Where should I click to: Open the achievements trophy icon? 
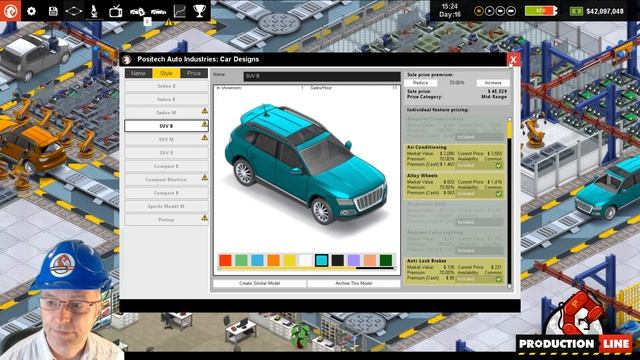[x=200, y=11]
